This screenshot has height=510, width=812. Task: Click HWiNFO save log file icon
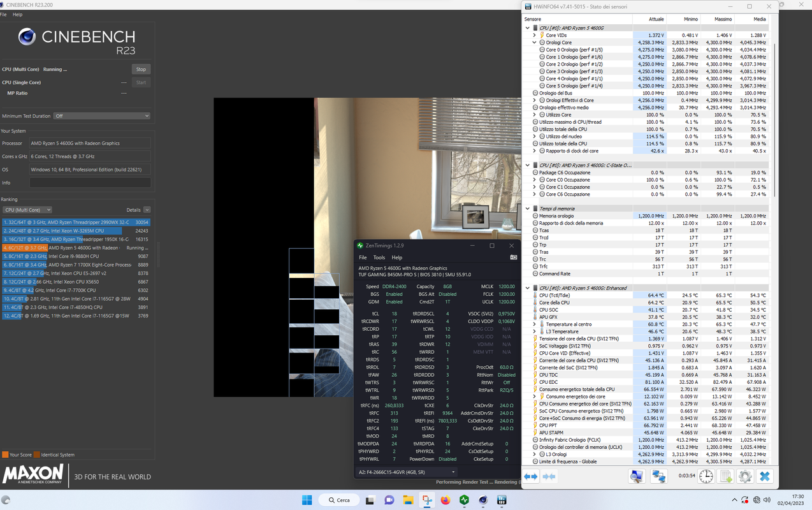pos(726,476)
